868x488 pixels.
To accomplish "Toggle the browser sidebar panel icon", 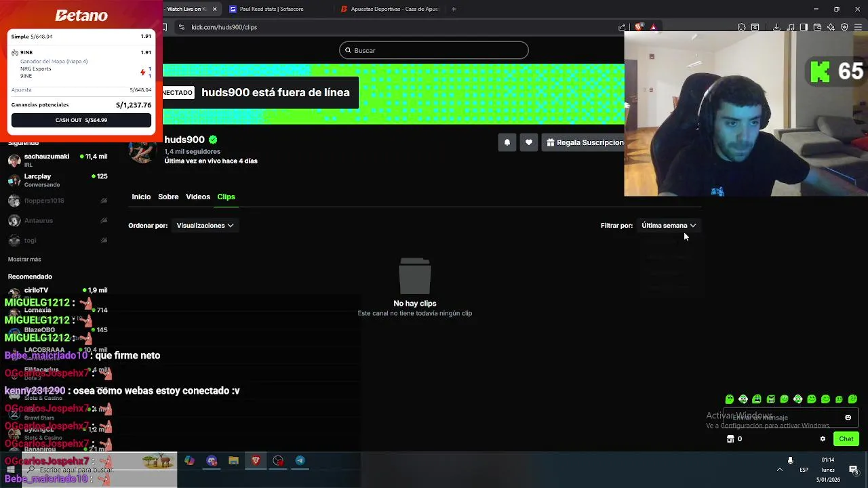I will pos(804,27).
